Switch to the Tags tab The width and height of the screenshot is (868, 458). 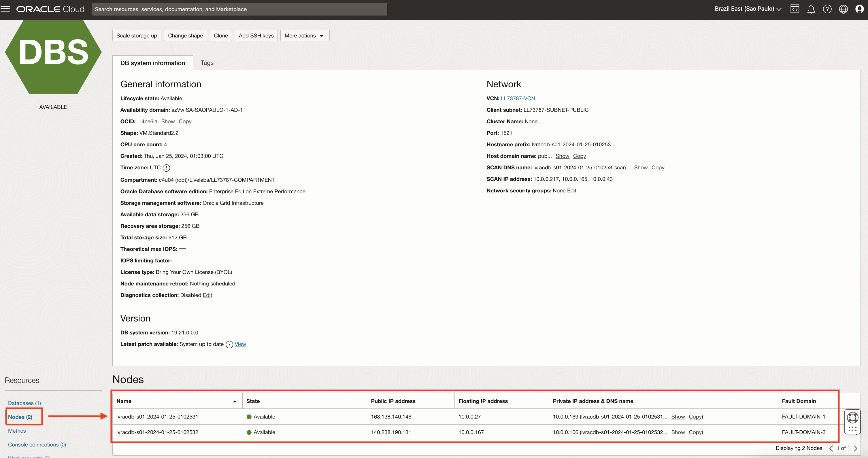pos(207,63)
